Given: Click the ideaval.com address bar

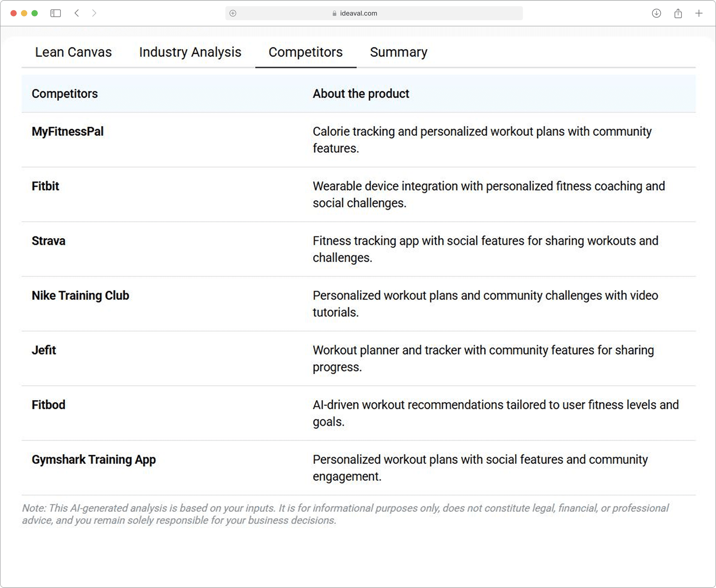Looking at the screenshot, I should (x=374, y=13).
